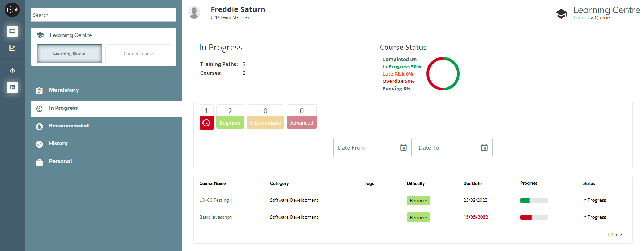
Task: Filter by overdue using red clock icon
Action: point(206,123)
